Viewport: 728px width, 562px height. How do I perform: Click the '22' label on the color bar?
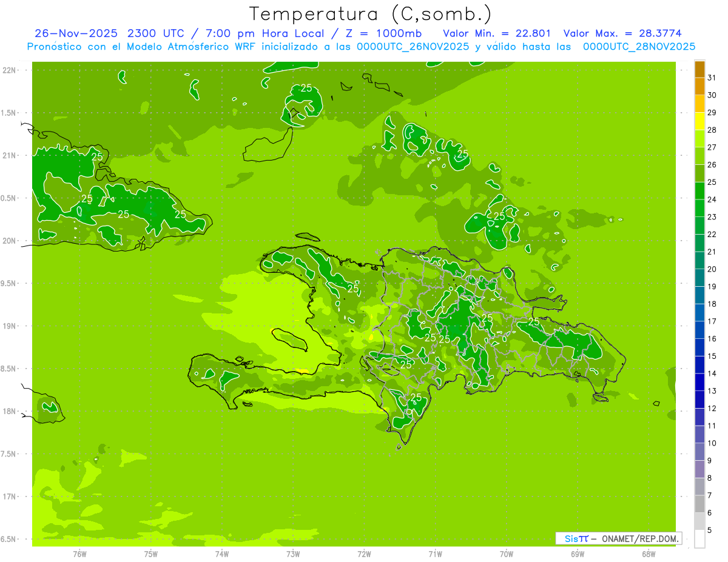[x=712, y=234]
